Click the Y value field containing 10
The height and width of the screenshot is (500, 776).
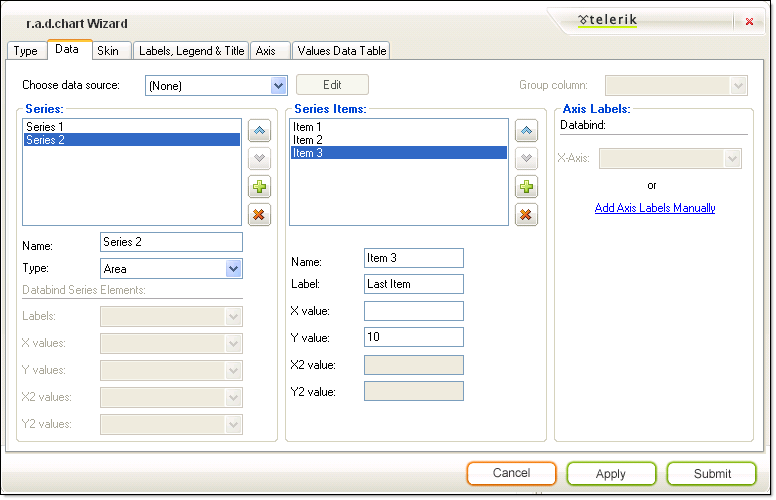tap(414, 337)
